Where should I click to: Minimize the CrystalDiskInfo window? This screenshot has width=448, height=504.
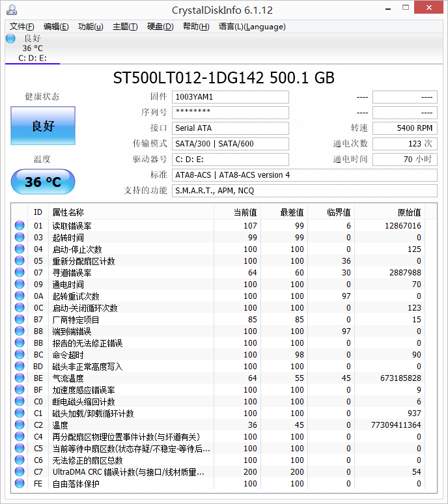[388, 8]
